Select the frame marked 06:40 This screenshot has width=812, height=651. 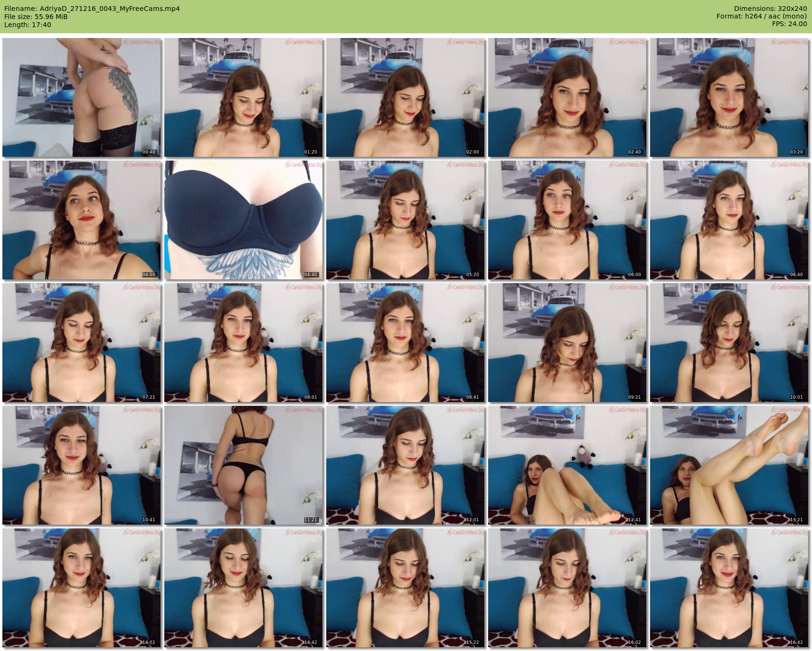tap(729, 220)
